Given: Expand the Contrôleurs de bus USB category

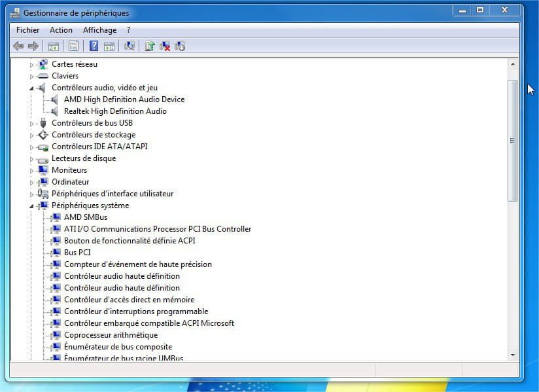Looking at the screenshot, I should coord(31,123).
